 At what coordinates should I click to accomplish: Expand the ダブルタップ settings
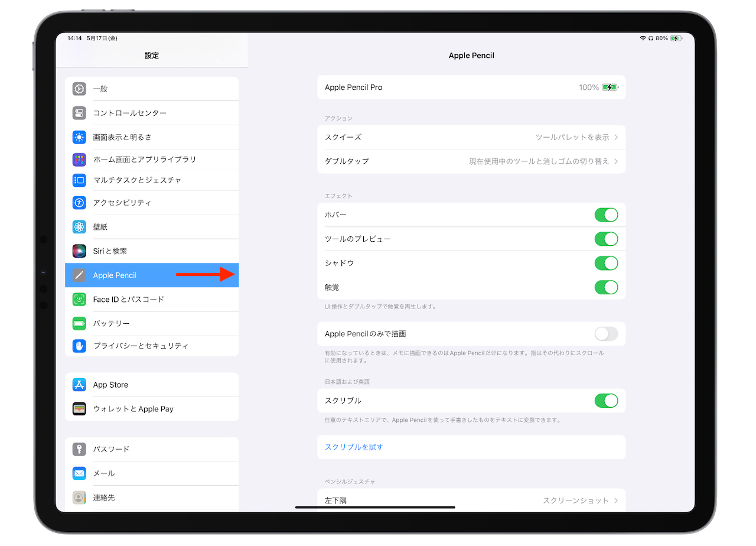[471, 161]
